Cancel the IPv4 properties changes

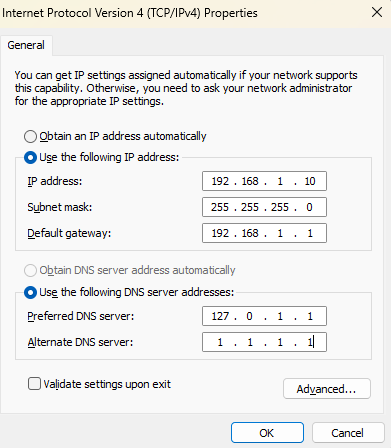(348, 433)
